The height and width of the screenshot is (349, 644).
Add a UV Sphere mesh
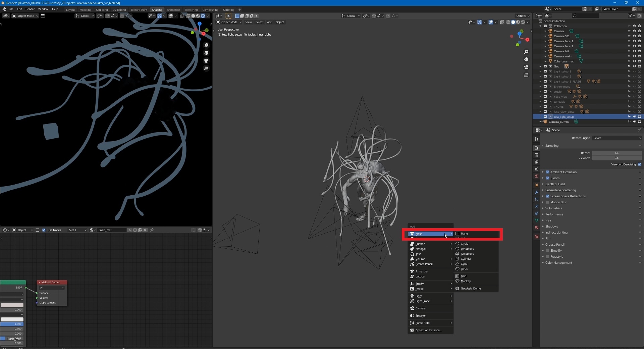tap(467, 249)
